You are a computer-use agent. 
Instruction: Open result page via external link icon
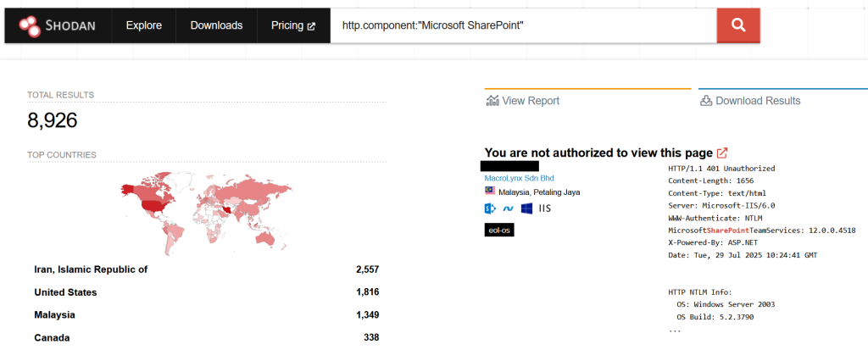click(722, 153)
